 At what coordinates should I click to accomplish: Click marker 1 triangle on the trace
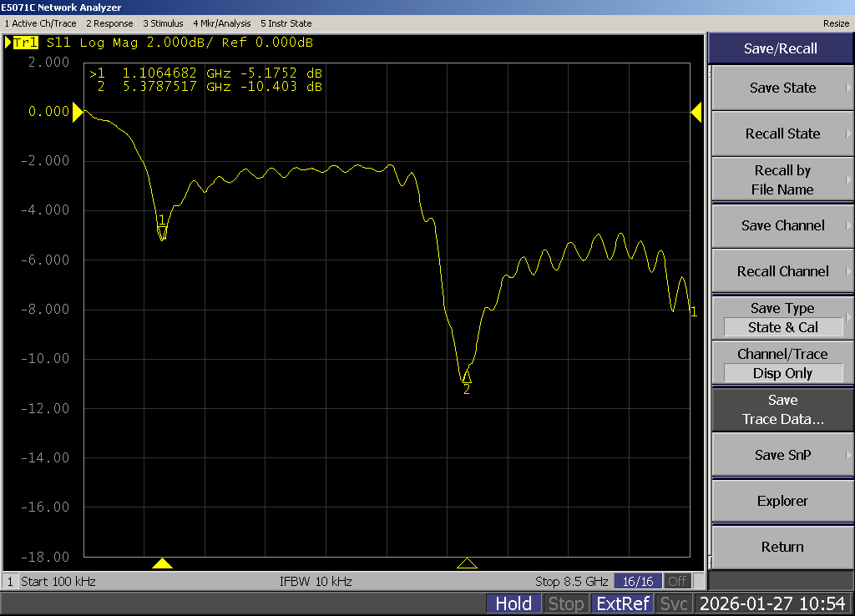point(162,233)
